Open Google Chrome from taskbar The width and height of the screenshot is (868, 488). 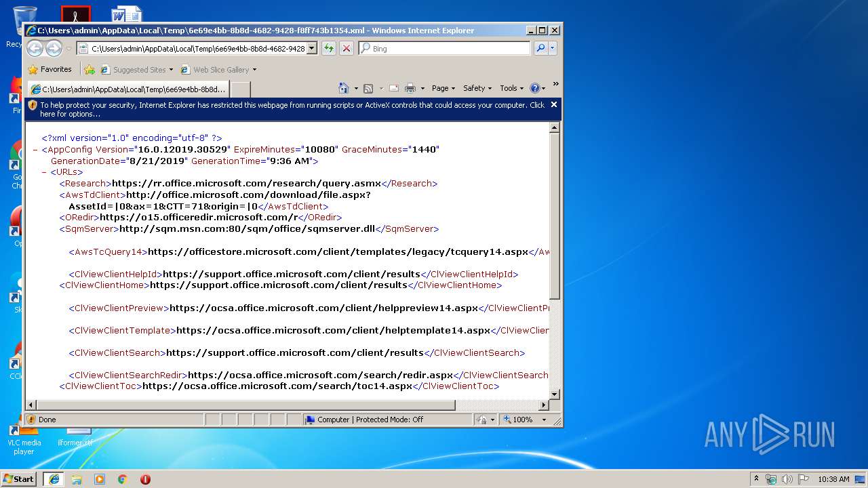click(x=122, y=479)
